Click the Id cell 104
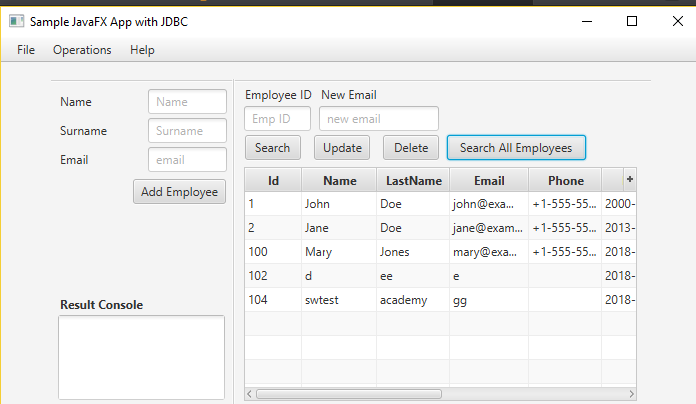696x404 pixels. 273,300
